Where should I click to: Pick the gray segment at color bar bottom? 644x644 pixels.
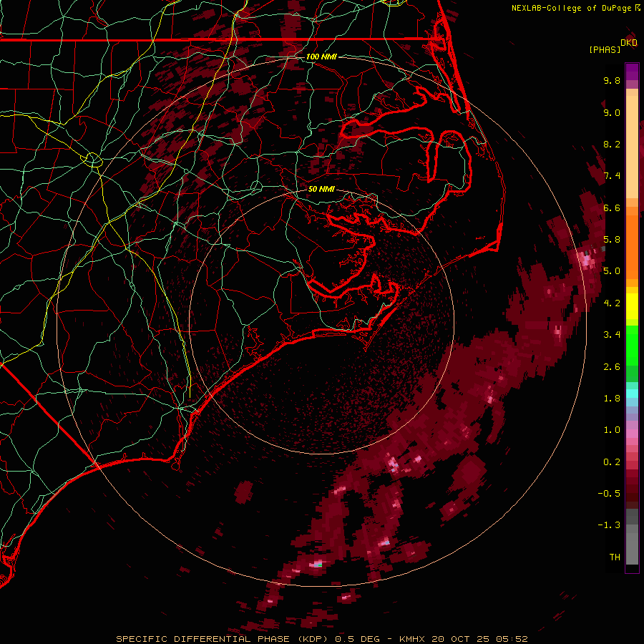tap(632, 538)
